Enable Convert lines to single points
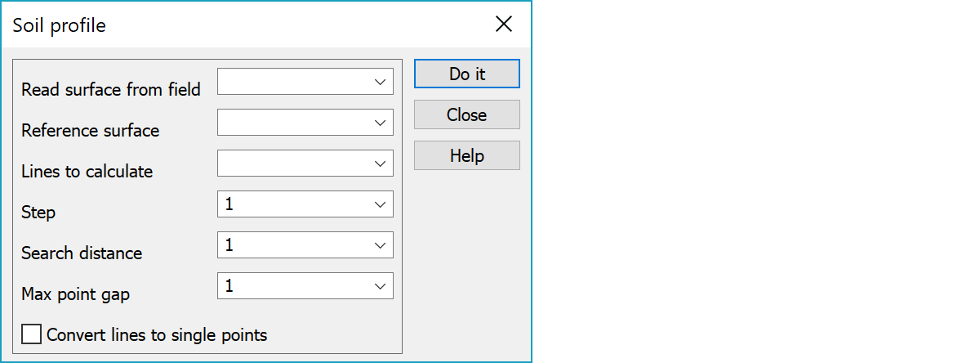Viewport: 980px width, 363px height. pyautogui.click(x=32, y=334)
